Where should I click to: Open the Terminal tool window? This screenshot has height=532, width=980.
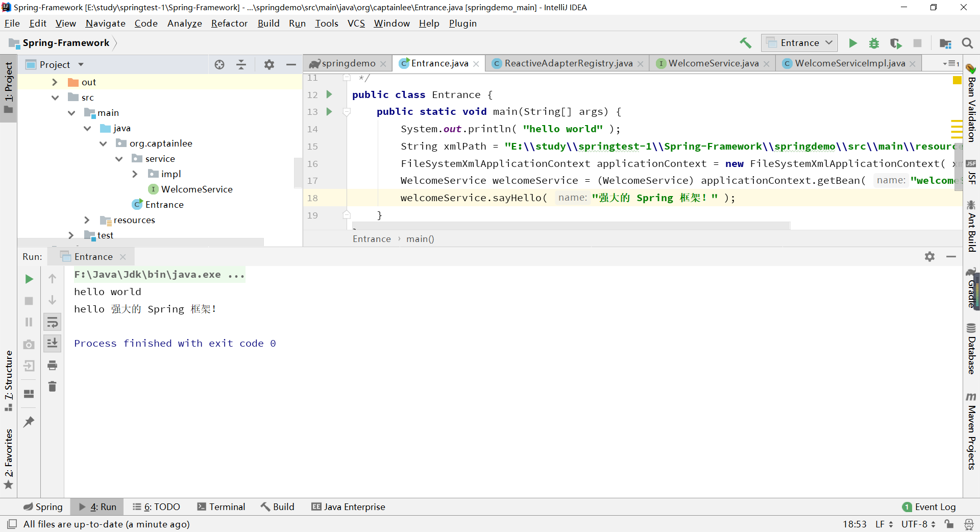(x=221, y=506)
